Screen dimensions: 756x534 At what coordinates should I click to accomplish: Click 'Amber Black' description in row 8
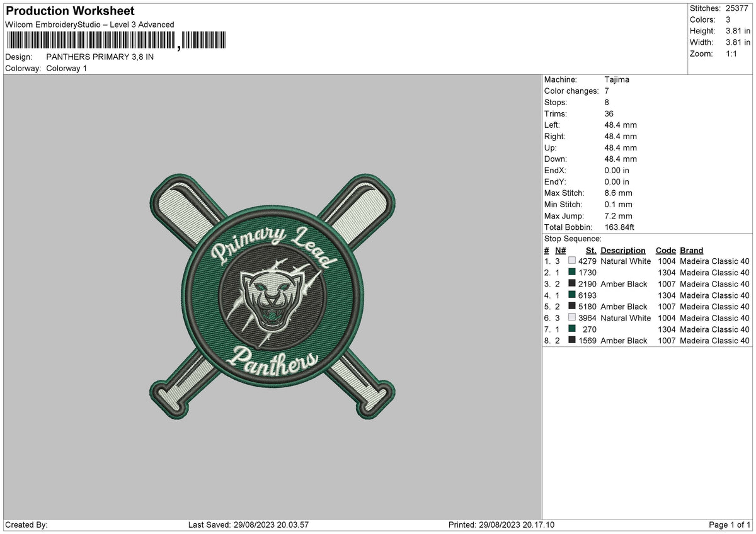[x=624, y=341]
